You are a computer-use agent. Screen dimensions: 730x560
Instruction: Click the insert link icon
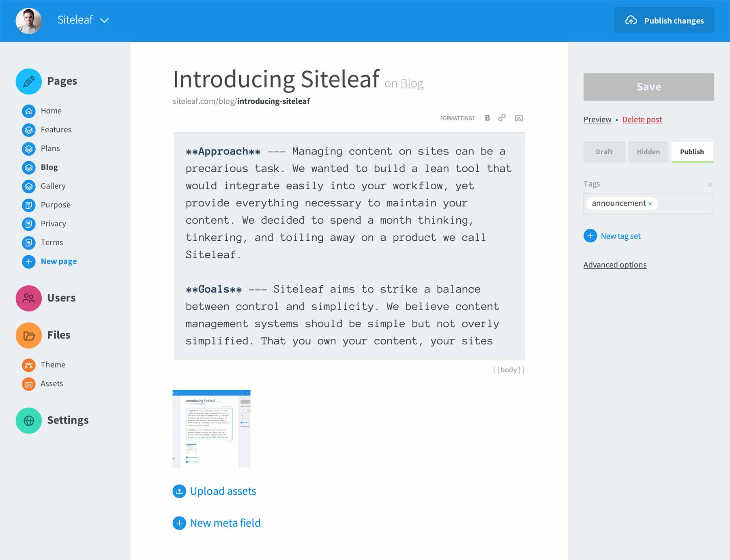point(502,118)
